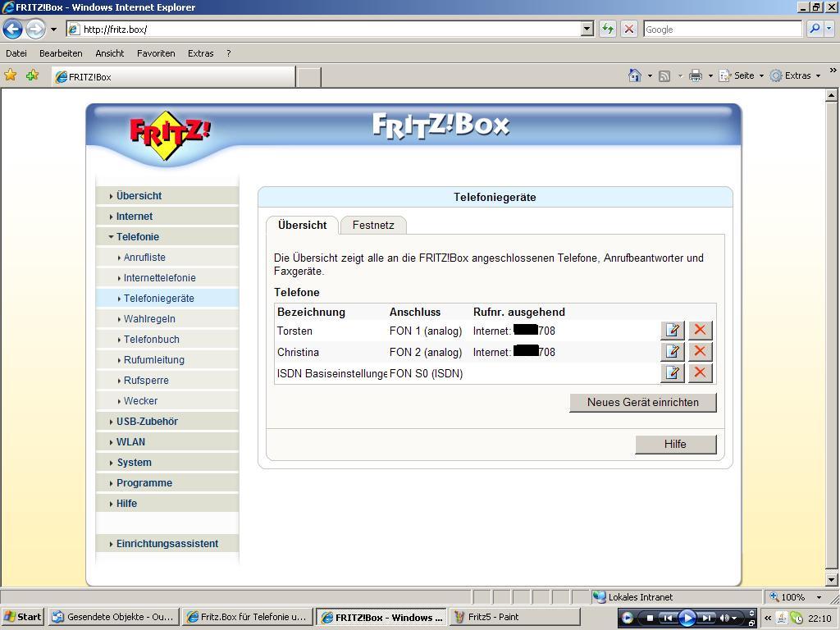This screenshot has width=840, height=630.
Task: Edit the ISDN Basiseinstellungen entry
Action: point(672,373)
